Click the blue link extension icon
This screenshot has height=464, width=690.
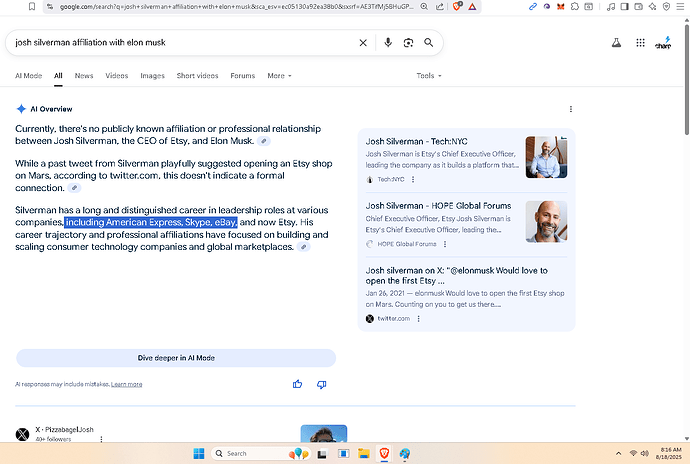533,7
